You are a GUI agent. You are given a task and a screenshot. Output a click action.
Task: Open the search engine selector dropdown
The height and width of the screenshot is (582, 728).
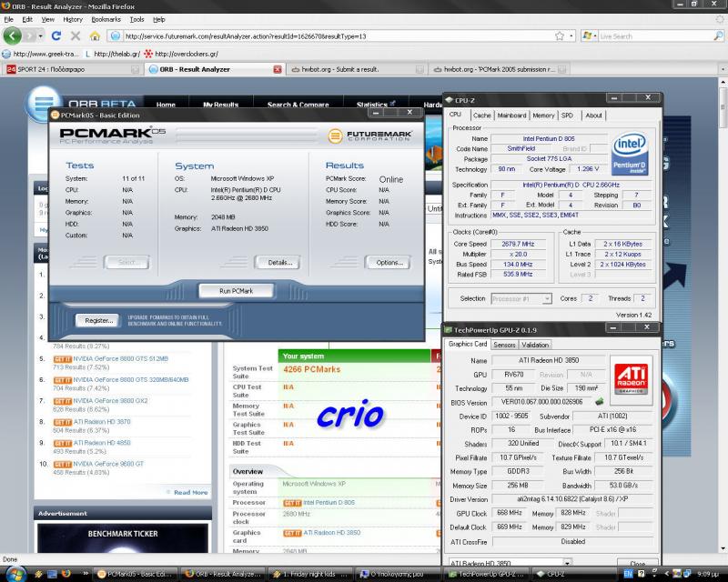pos(594,35)
